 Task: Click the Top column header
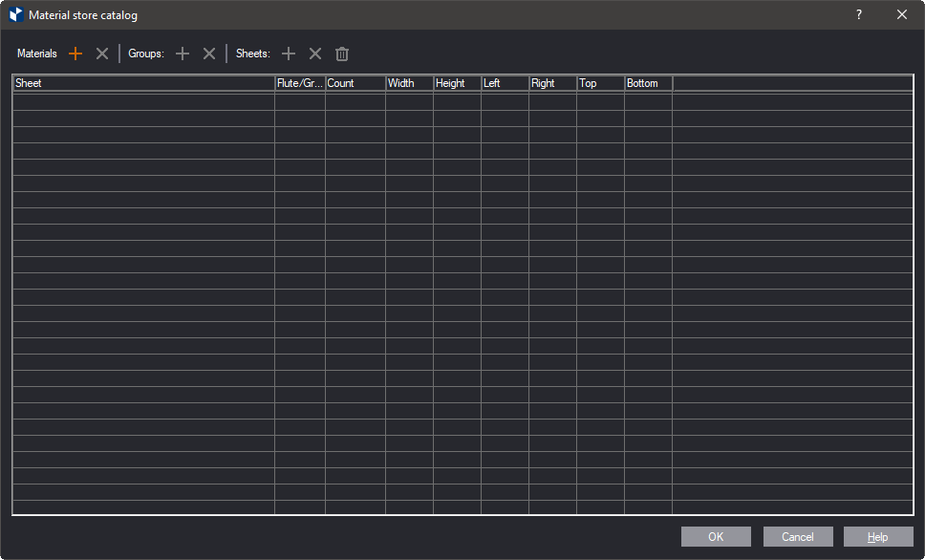pos(600,83)
